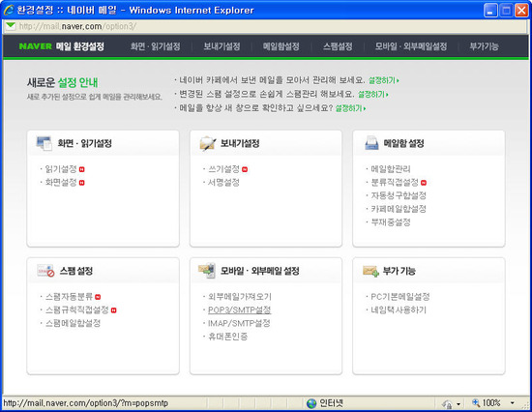The height and width of the screenshot is (412, 532).
Task: Switch to the 보내기설정 top navigation tab
Action: 222,46
